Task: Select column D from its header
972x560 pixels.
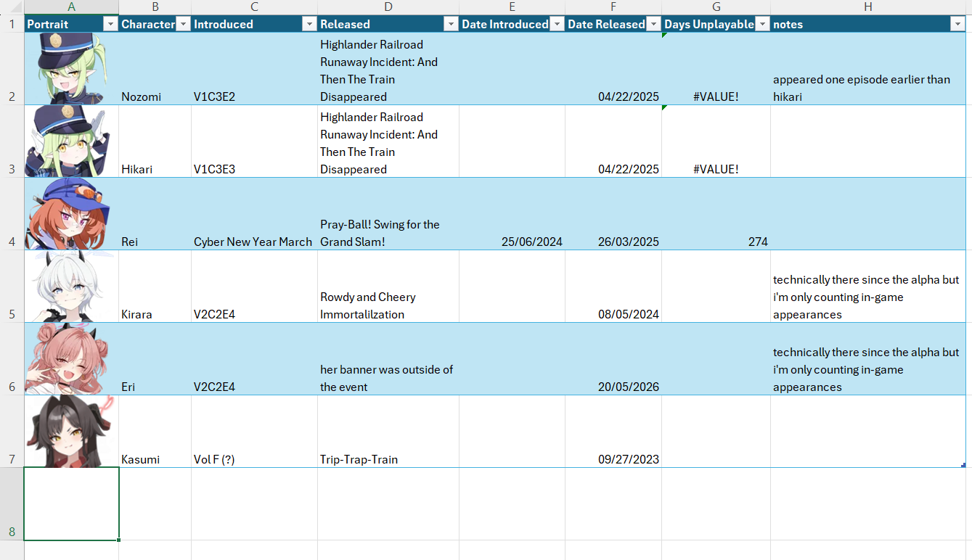Action: tap(388, 7)
